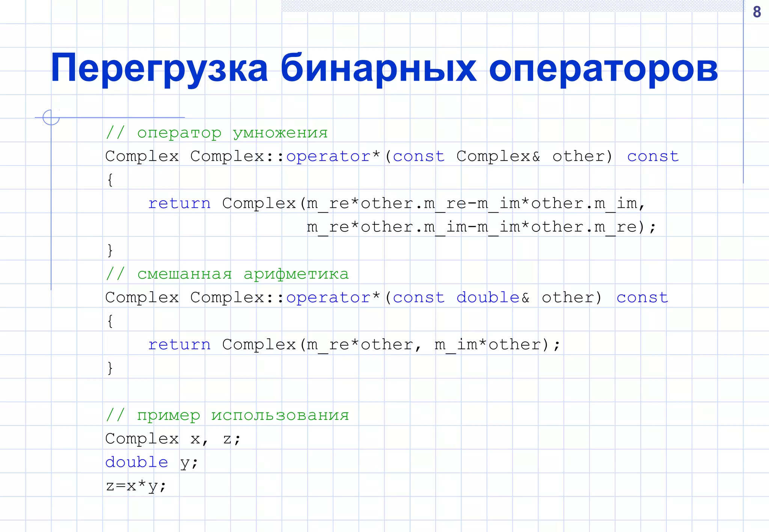Click the slide number 8
This screenshot has width=769, height=532.
pos(757,12)
